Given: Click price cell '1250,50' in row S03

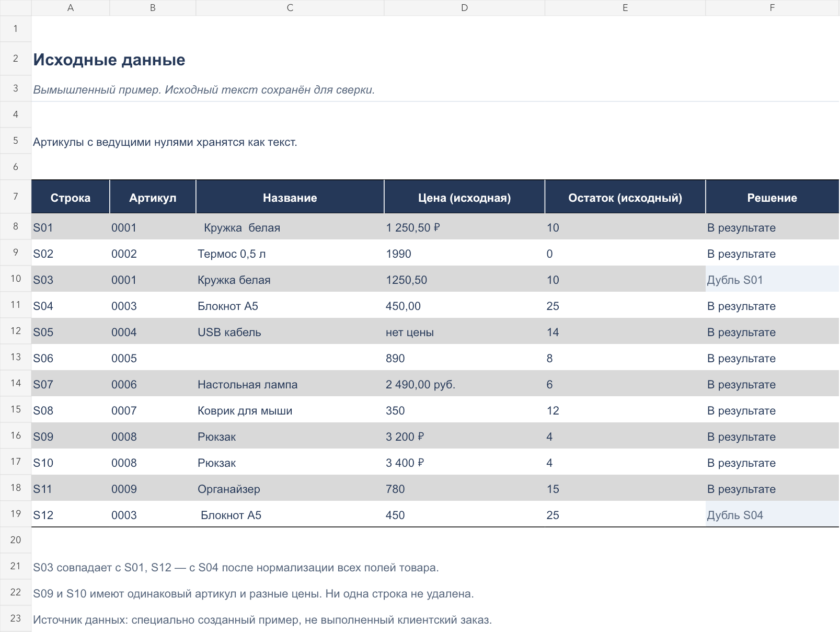Looking at the screenshot, I should pos(465,280).
